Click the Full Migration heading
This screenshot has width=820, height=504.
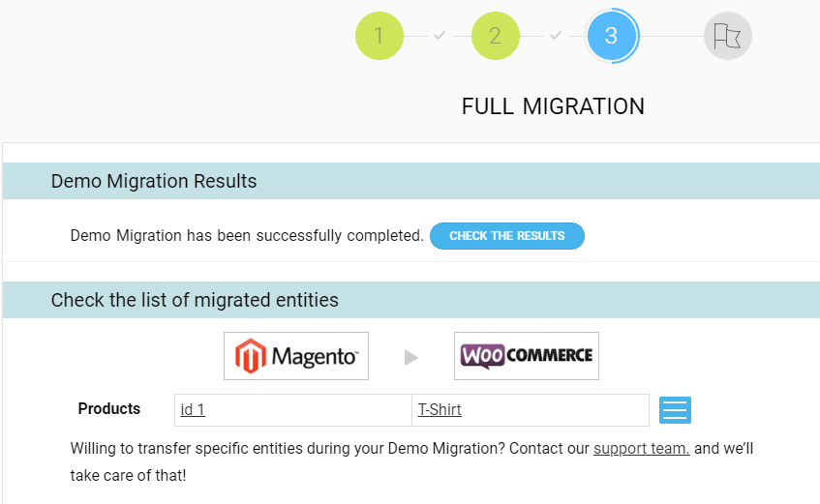tap(553, 106)
